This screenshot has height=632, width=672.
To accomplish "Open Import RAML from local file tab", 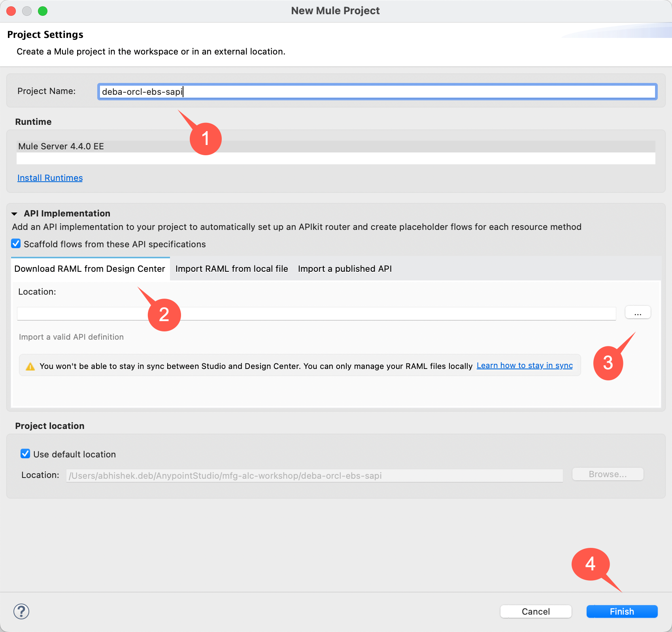I will [232, 269].
